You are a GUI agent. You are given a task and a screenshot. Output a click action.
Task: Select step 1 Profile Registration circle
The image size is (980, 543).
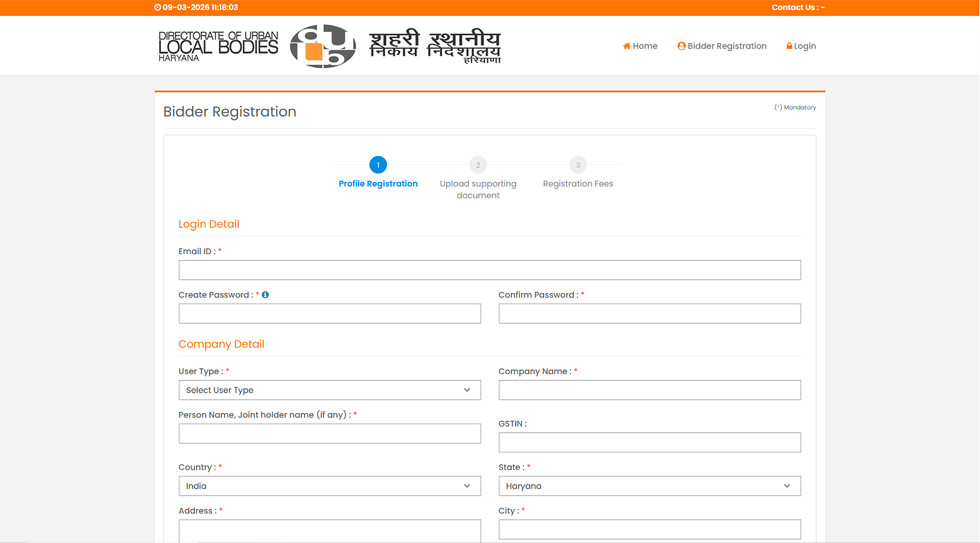pos(378,165)
